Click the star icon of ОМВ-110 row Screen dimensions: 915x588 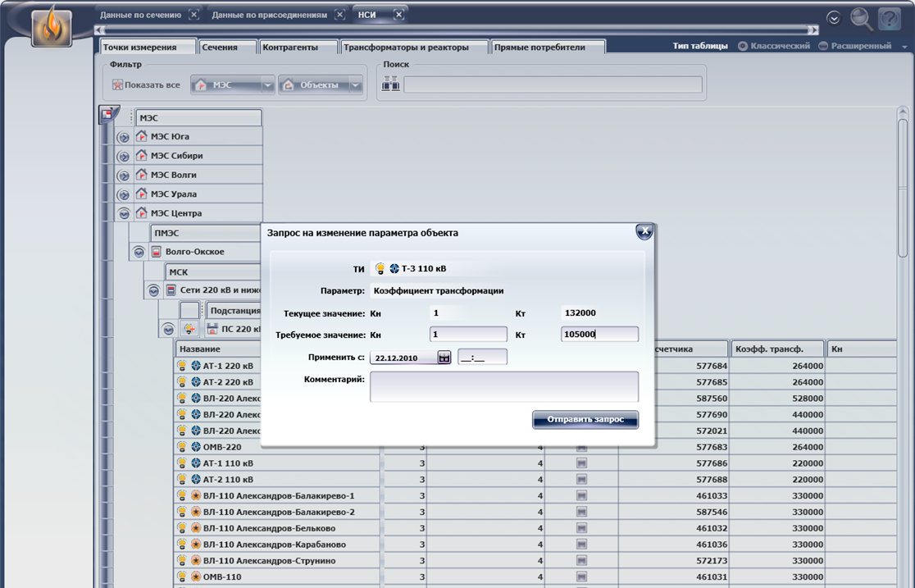pyautogui.click(x=196, y=577)
